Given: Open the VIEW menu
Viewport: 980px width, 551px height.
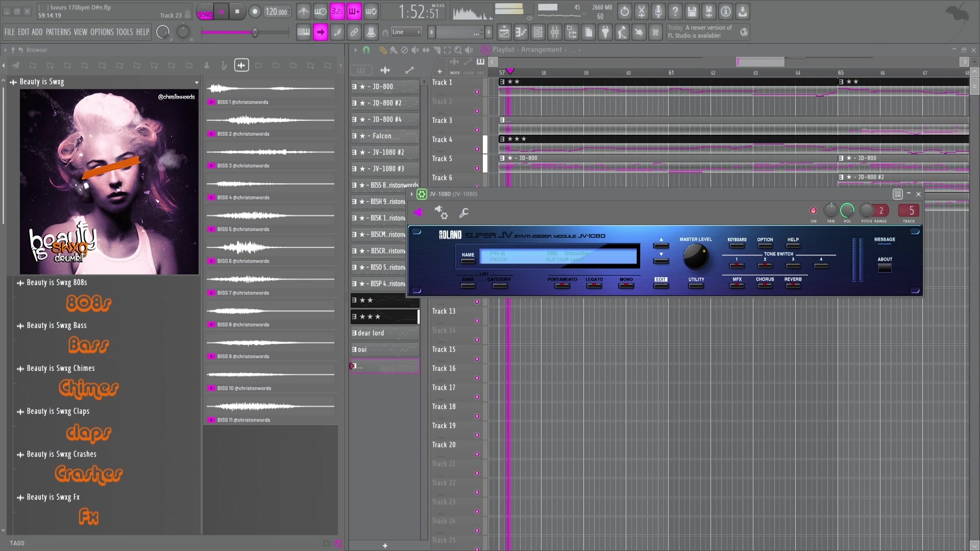Looking at the screenshot, I should coord(81,32).
